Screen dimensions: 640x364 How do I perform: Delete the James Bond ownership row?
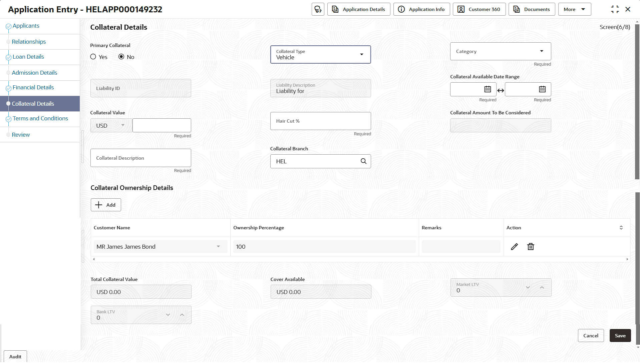tap(531, 247)
